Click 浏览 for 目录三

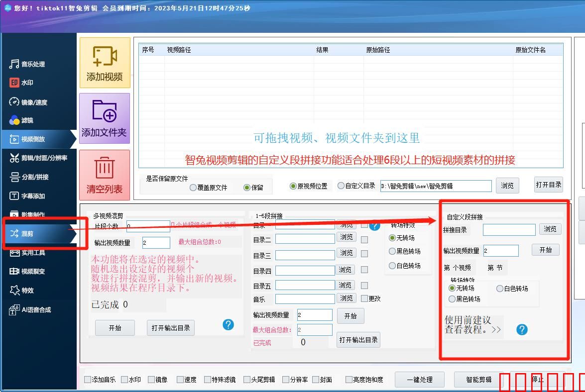click(346, 253)
